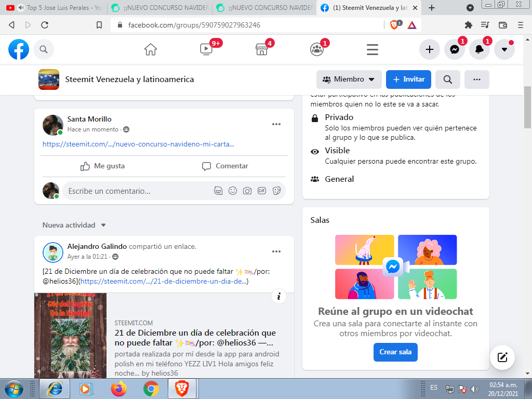Open the Watch video icon

coord(206,49)
